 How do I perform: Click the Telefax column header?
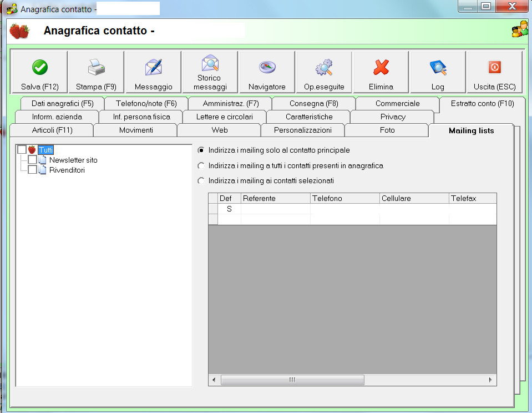(473, 198)
